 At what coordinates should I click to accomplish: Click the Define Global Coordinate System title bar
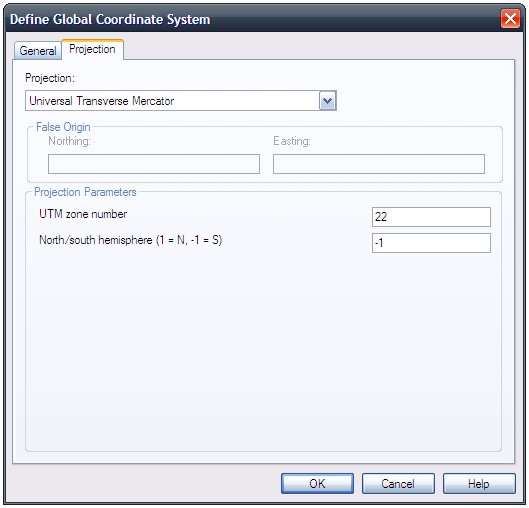point(253,19)
